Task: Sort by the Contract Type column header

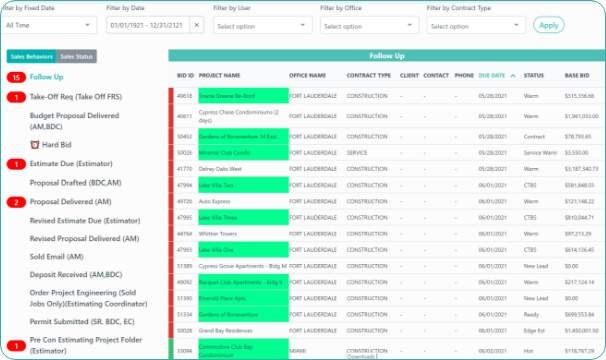Action: coord(369,75)
